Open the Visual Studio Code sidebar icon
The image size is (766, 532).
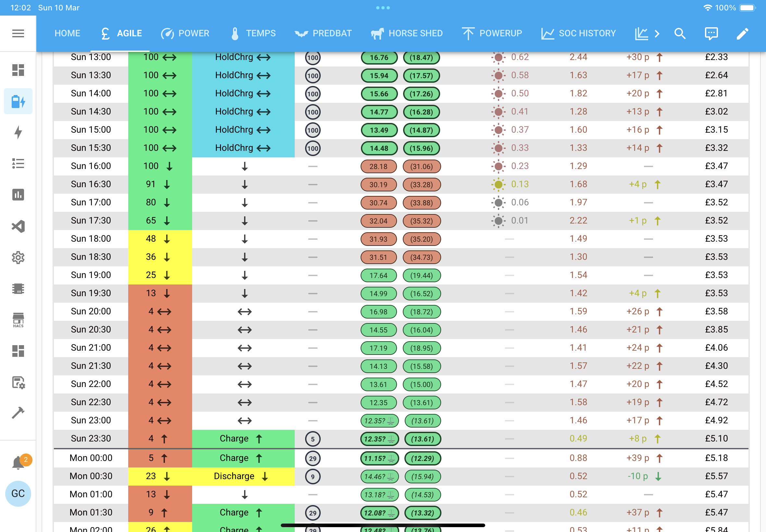[18, 226]
